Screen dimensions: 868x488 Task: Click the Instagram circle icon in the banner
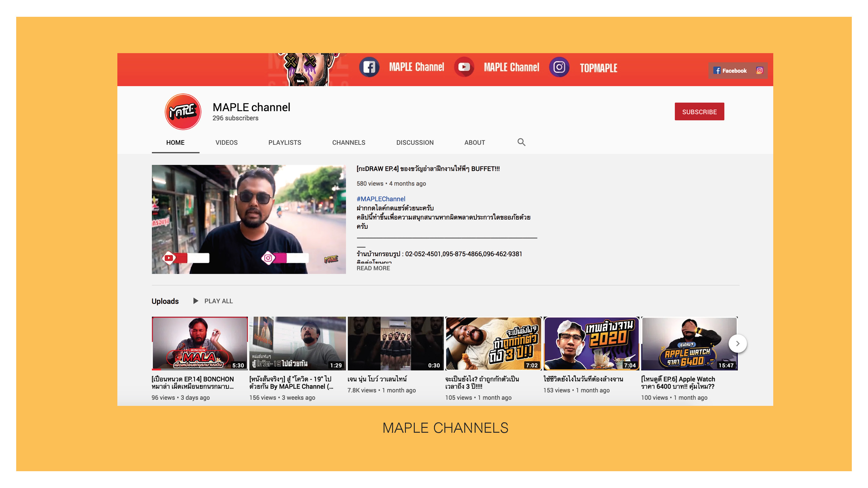tap(559, 67)
